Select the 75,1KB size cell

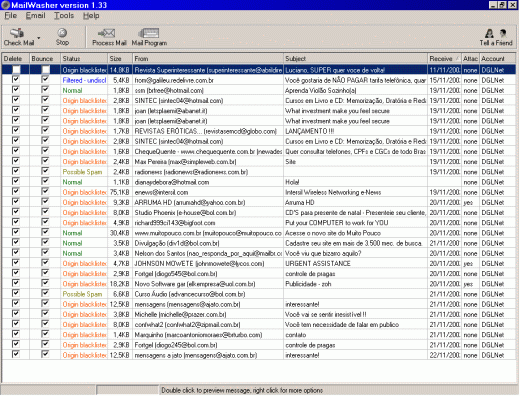point(120,192)
